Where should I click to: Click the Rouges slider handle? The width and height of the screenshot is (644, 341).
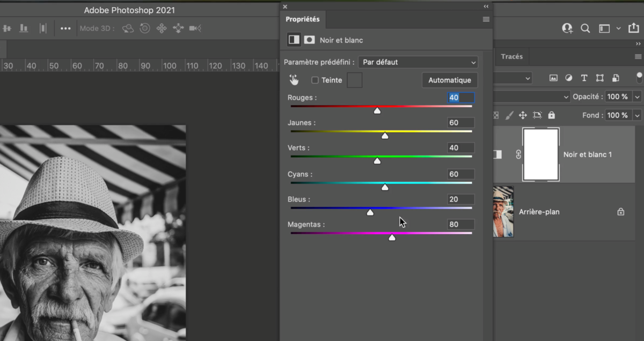pyautogui.click(x=377, y=110)
